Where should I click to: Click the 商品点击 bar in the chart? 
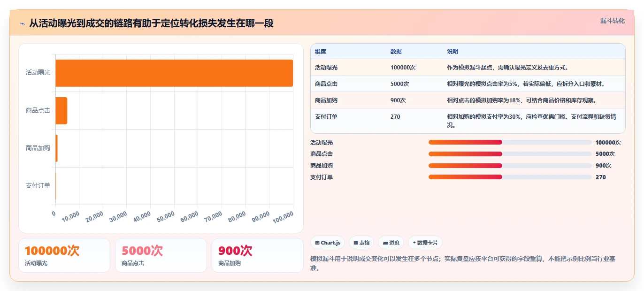(x=61, y=111)
